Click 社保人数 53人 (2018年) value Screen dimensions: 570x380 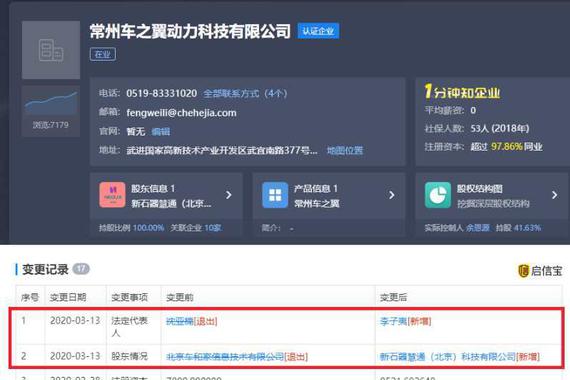coord(500,128)
